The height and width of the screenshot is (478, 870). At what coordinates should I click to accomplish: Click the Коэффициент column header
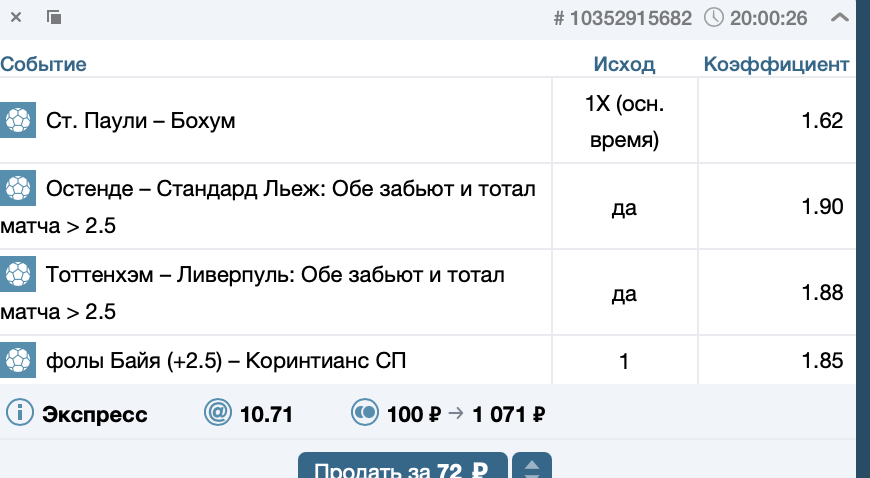click(x=776, y=65)
